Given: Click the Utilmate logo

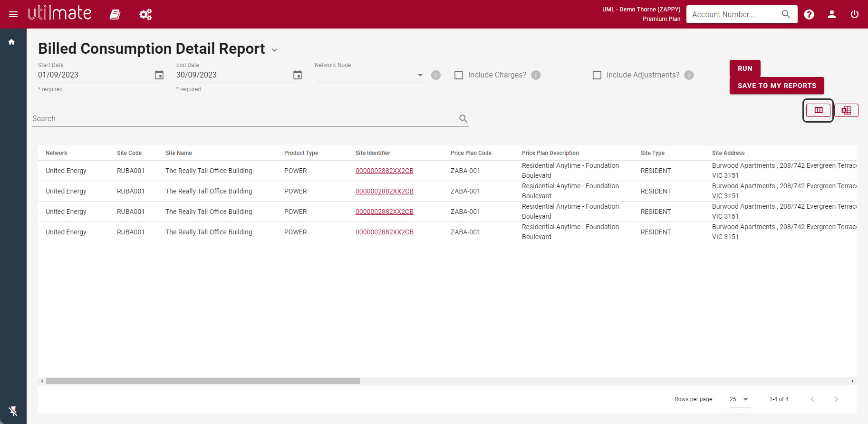Looking at the screenshot, I should pyautogui.click(x=59, y=13).
